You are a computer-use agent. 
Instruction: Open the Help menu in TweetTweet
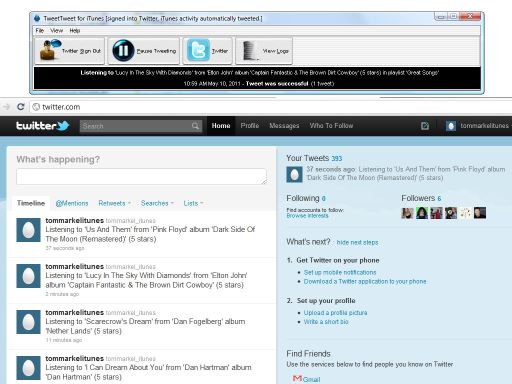[x=75, y=31]
